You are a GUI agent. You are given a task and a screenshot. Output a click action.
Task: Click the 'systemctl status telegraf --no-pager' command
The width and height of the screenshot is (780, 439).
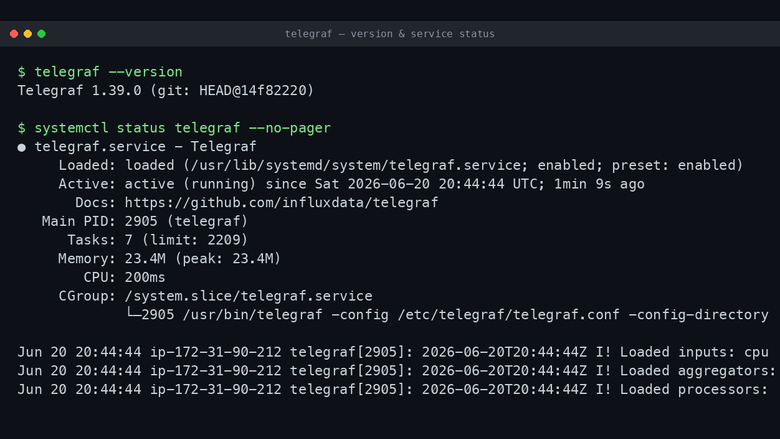click(x=174, y=128)
